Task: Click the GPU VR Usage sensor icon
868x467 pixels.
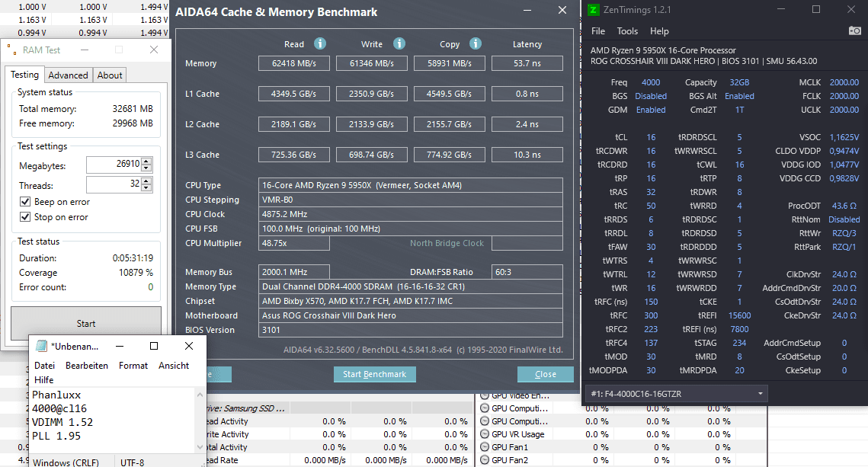Action: 485,434
